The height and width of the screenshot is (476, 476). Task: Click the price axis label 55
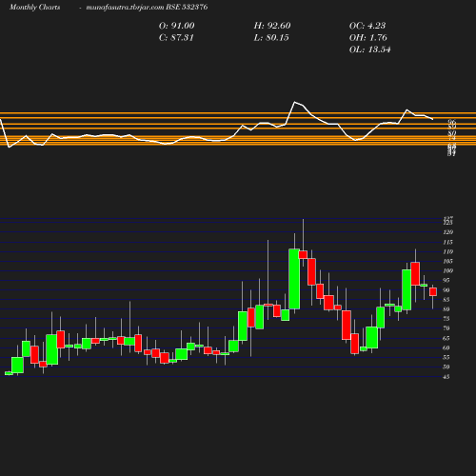coord(446,358)
